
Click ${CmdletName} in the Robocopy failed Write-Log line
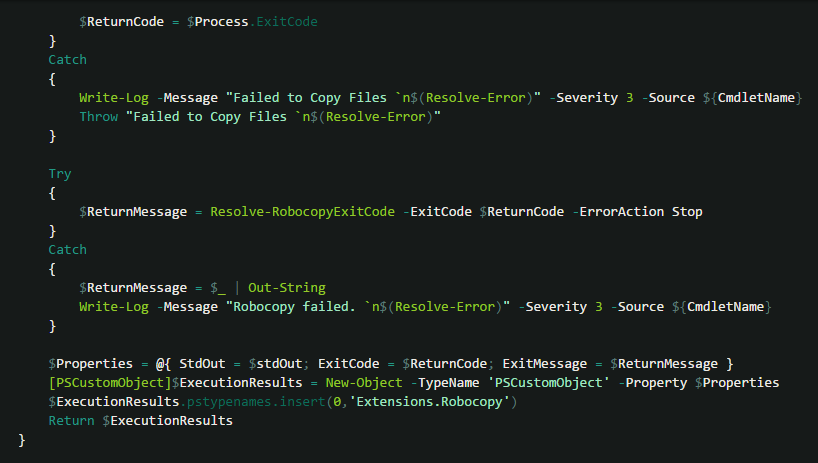coord(721,307)
